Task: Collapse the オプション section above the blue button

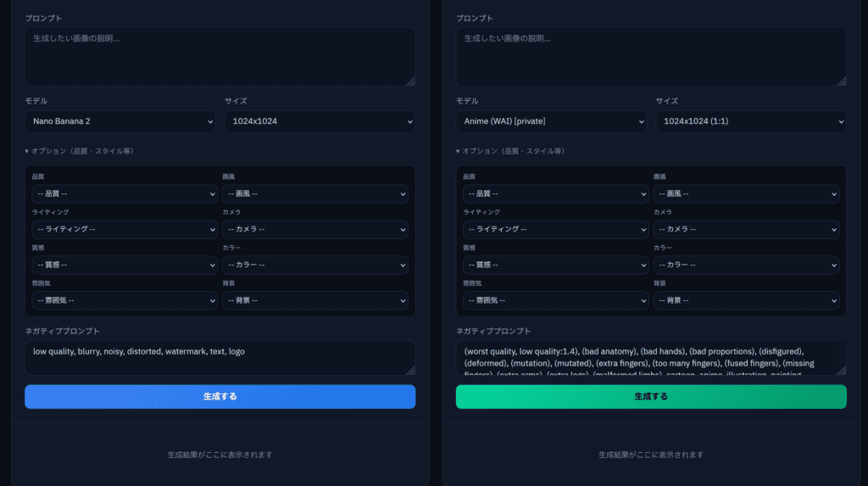Action: [79, 151]
